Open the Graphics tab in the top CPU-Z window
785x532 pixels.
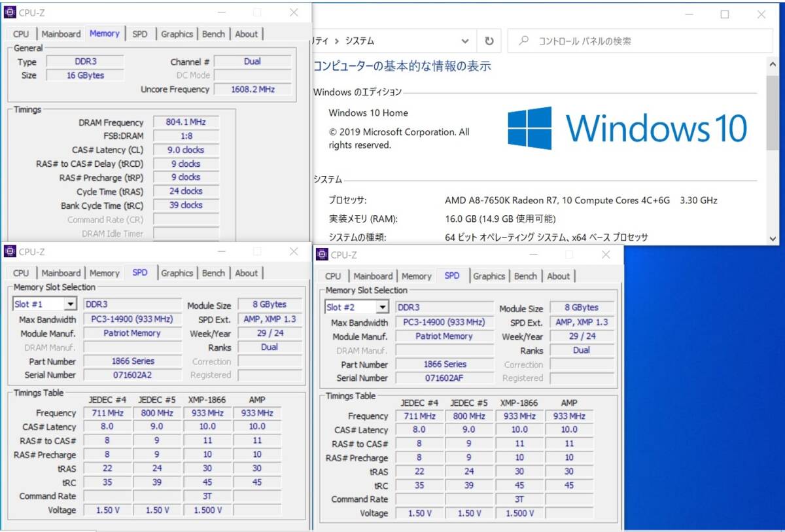click(x=177, y=34)
